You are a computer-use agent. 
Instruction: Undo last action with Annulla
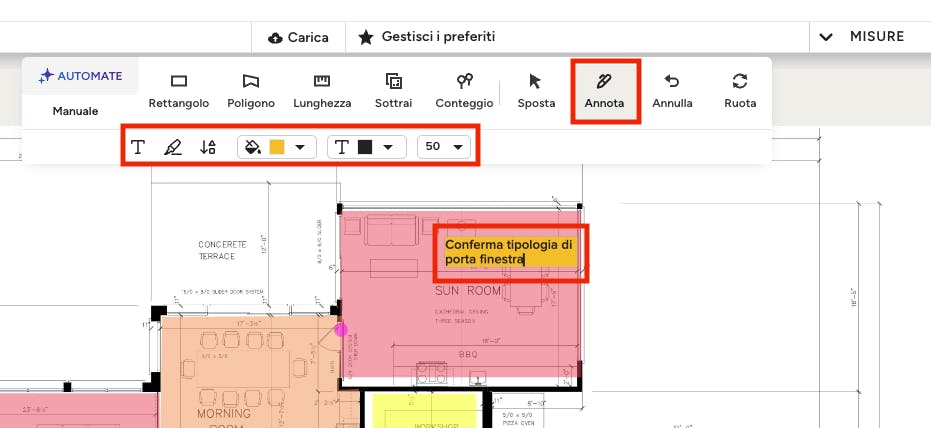click(x=672, y=90)
